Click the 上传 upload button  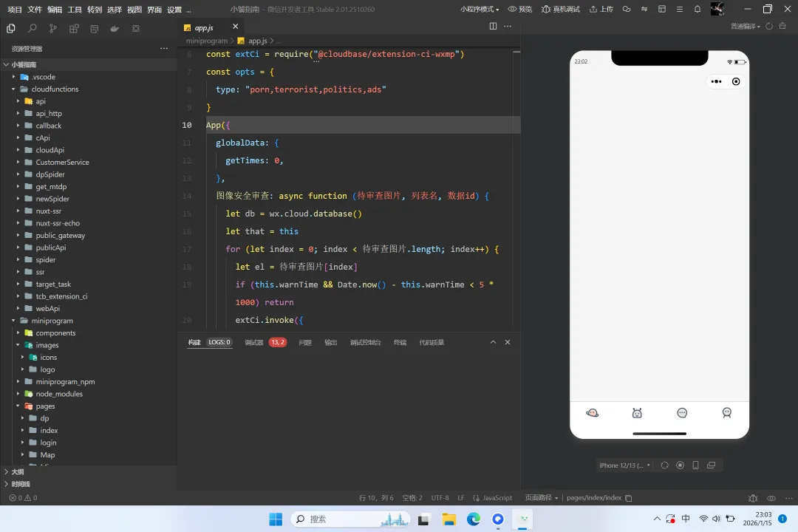601,9
